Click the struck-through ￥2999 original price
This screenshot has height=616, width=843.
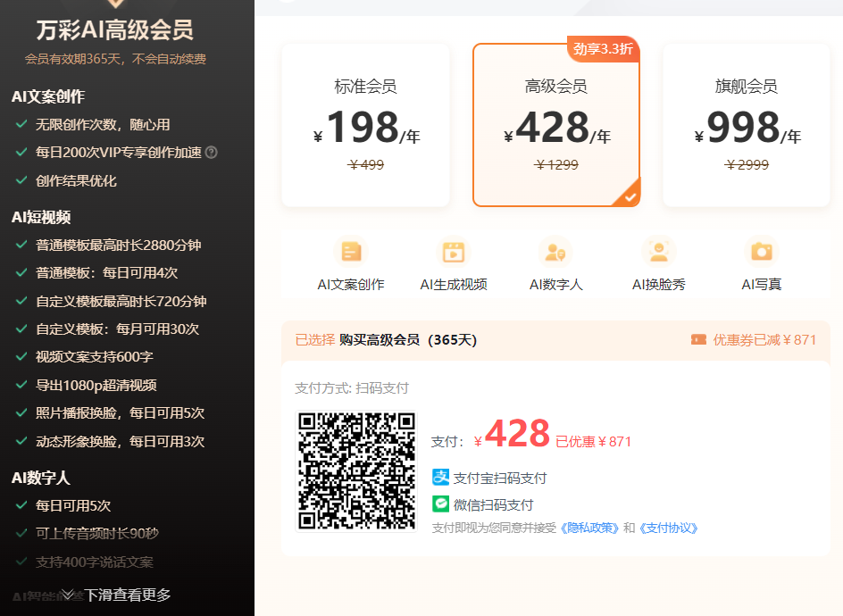point(747,164)
